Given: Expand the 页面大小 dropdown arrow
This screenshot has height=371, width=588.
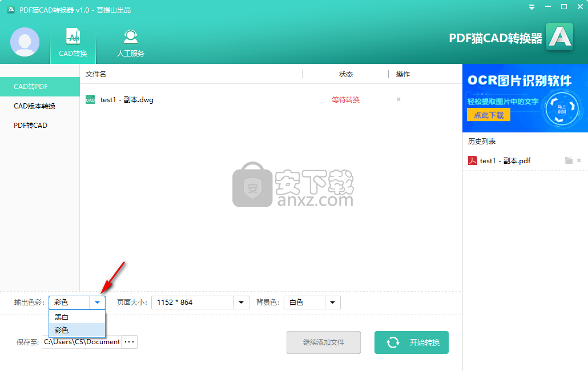Looking at the screenshot, I should (x=241, y=303).
